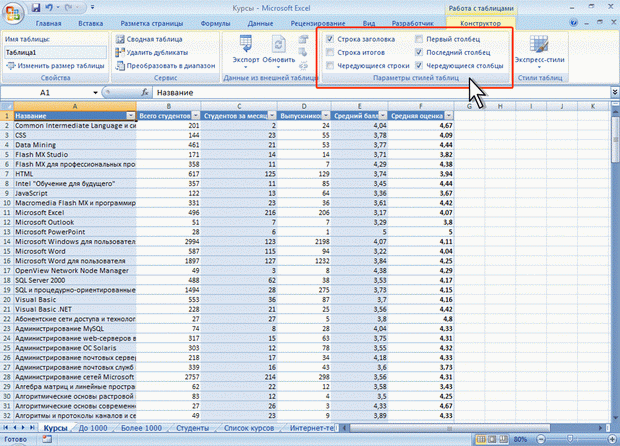
Task: Enable the Строка итогов checkbox
Action: [330, 52]
